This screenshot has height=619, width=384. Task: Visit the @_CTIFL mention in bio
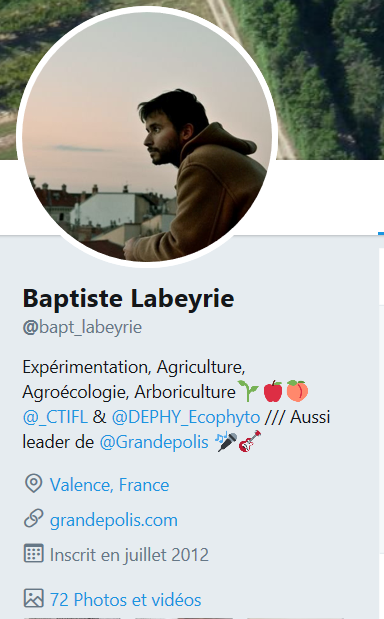55,417
